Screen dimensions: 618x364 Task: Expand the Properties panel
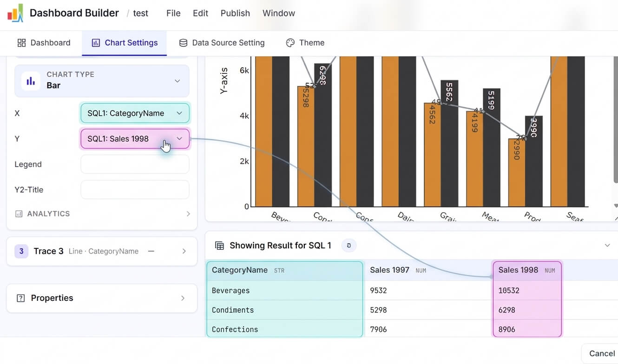[183, 298]
